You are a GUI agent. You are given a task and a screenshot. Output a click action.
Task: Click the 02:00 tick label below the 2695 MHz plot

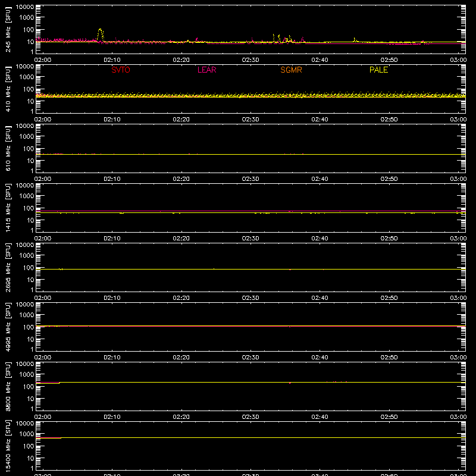click(43, 298)
